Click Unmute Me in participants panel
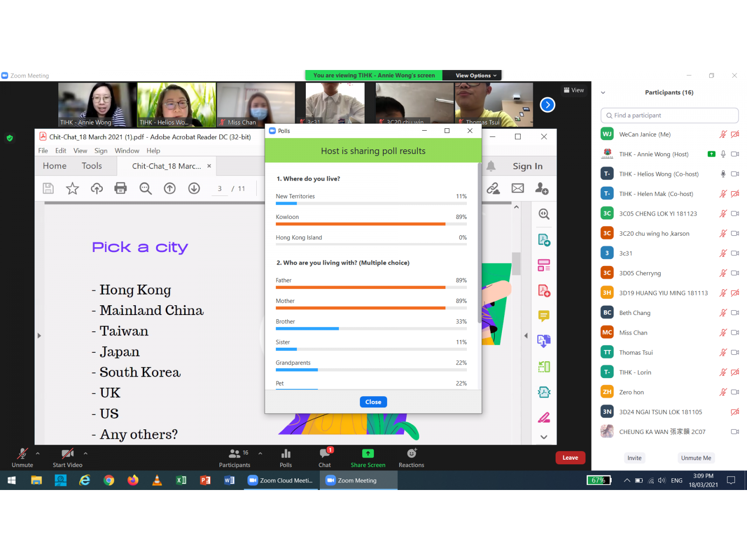This screenshot has width=747, height=560. 696,458
